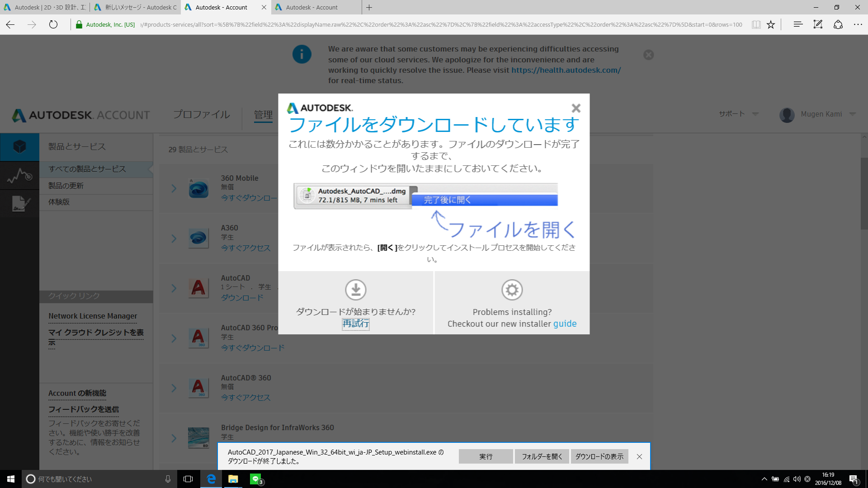Click the AutoCAD® 360 product icon
This screenshot has height=488, width=868.
tap(198, 388)
